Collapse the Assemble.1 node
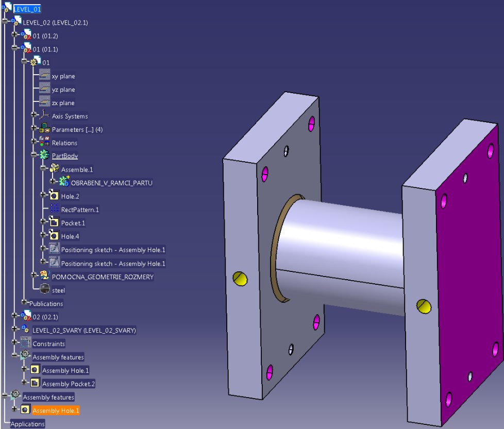The width and height of the screenshot is (504, 429). point(43,168)
